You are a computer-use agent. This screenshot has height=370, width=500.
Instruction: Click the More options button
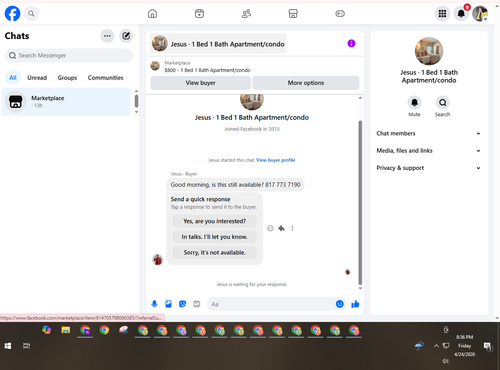click(306, 83)
